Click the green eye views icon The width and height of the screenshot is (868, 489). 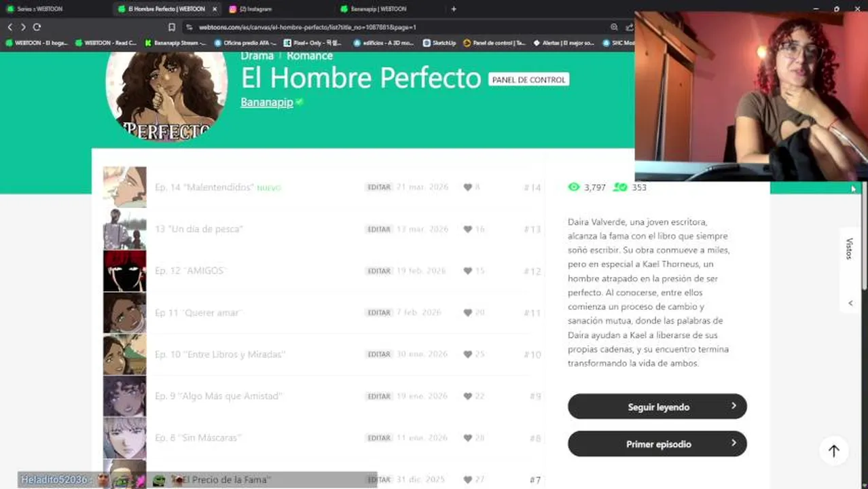click(x=574, y=187)
